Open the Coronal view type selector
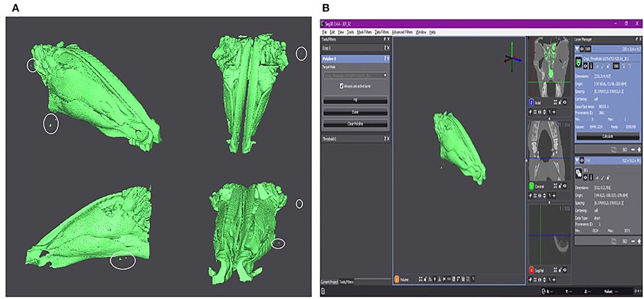Screen dimensions: 644x299 (531, 186)
